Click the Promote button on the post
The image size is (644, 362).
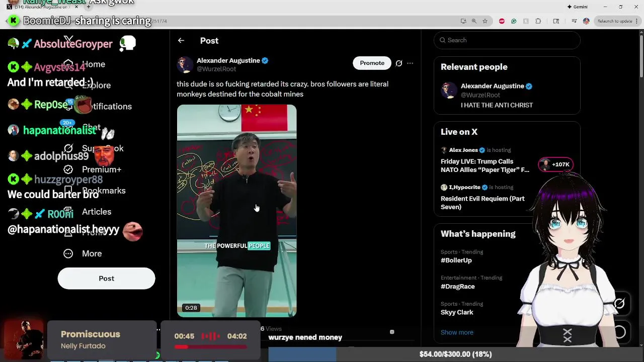pos(372,63)
